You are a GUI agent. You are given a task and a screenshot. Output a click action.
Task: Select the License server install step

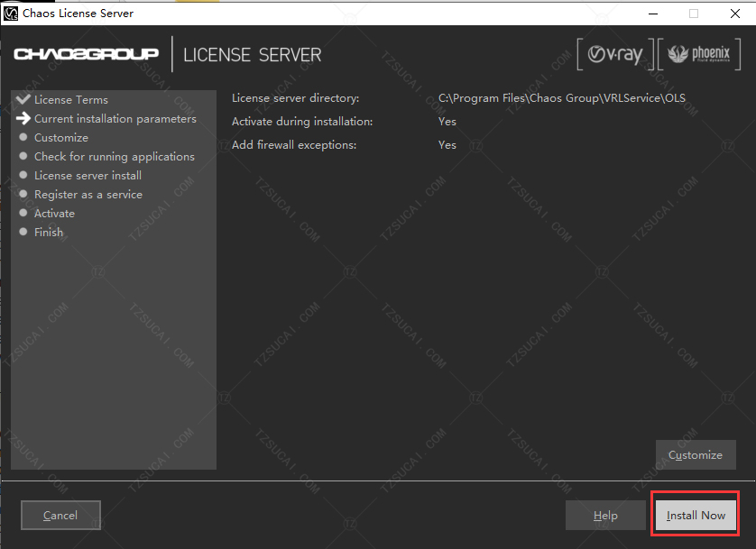(x=88, y=175)
